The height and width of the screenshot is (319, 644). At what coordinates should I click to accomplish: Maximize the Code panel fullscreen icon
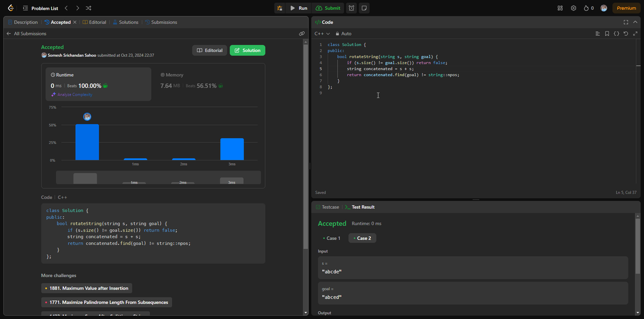626,22
